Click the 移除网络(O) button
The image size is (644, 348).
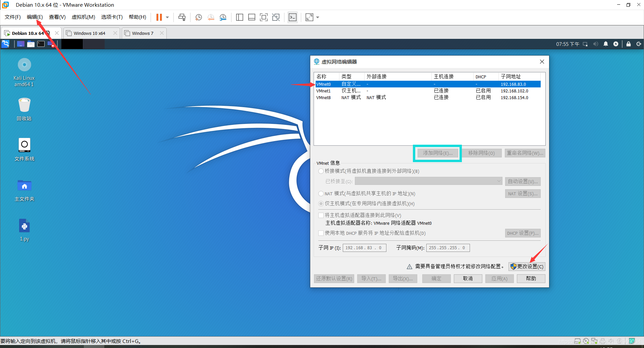[481, 153]
